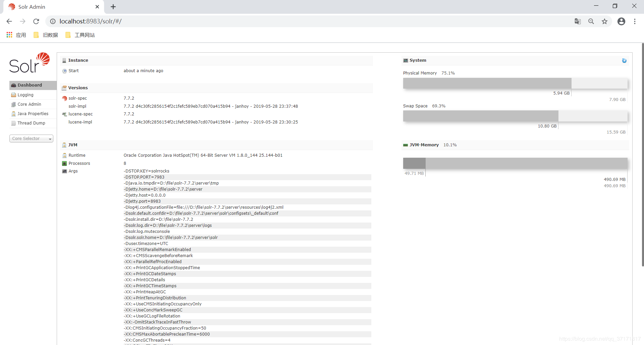Open the 应用 apps shortcut
The width and height of the screenshot is (644, 345).
click(16, 35)
